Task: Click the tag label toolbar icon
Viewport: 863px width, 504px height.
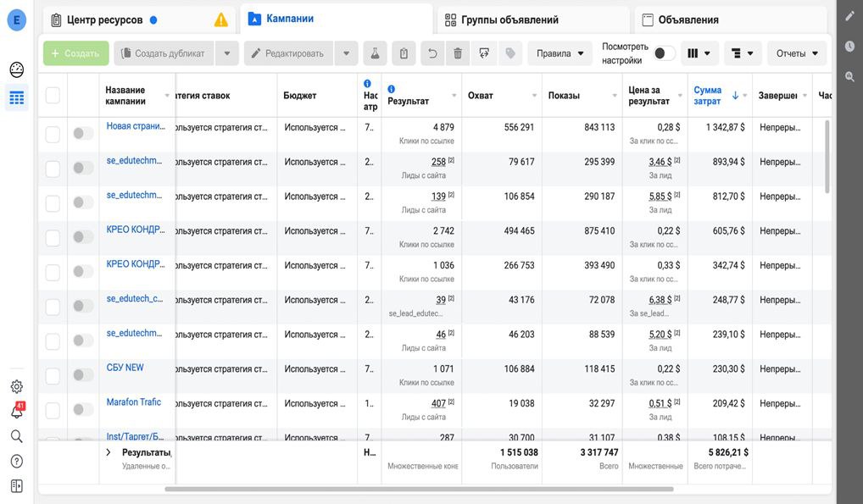Action: pos(510,53)
